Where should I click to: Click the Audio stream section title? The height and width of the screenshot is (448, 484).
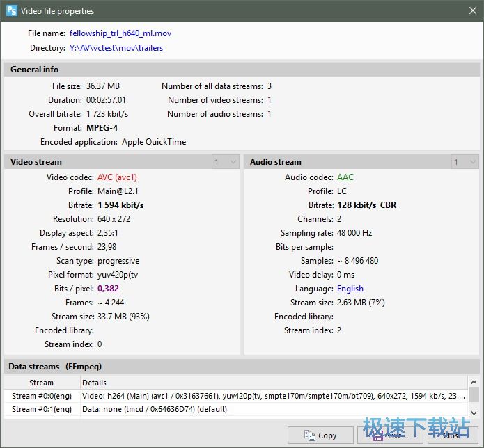(x=275, y=162)
